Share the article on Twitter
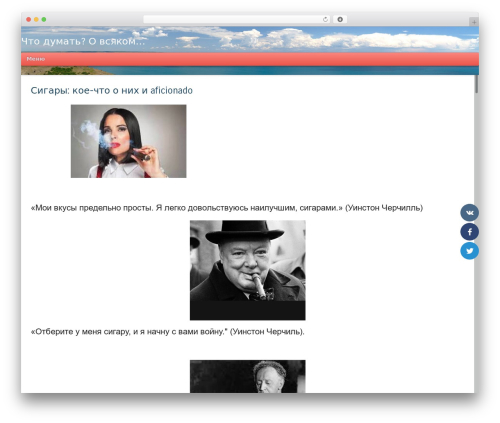Screen dimensions: 500x423 [x=469, y=251]
